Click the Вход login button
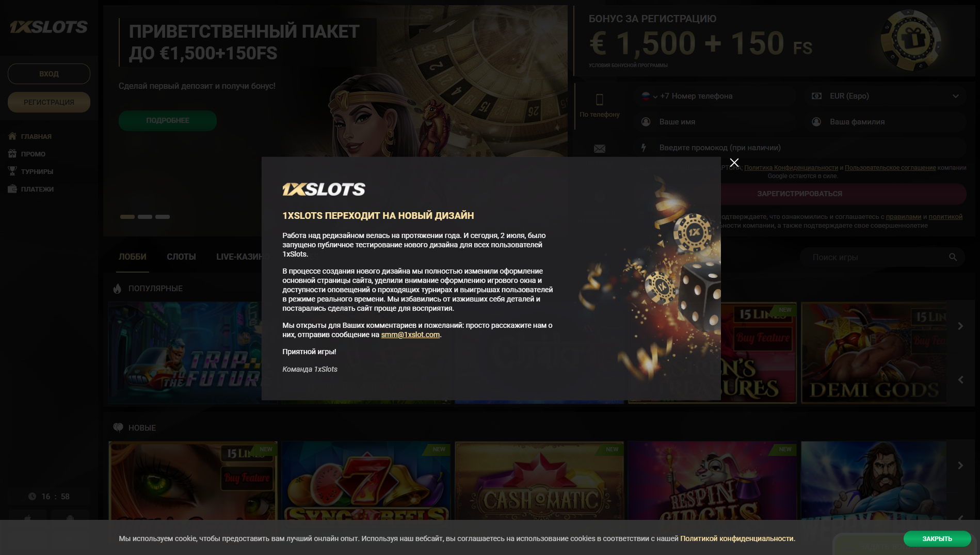Screen dimensions: 980x555 point(49,74)
